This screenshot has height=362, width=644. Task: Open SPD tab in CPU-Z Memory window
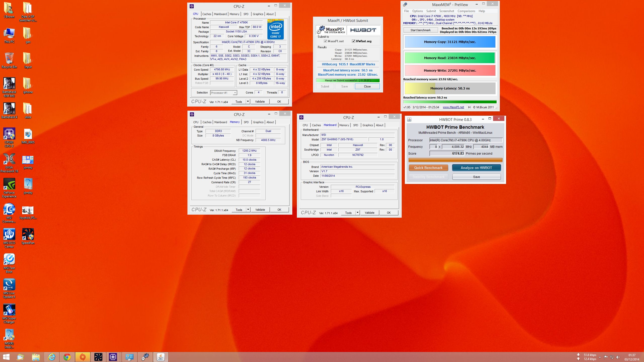click(x=246, y=122)
